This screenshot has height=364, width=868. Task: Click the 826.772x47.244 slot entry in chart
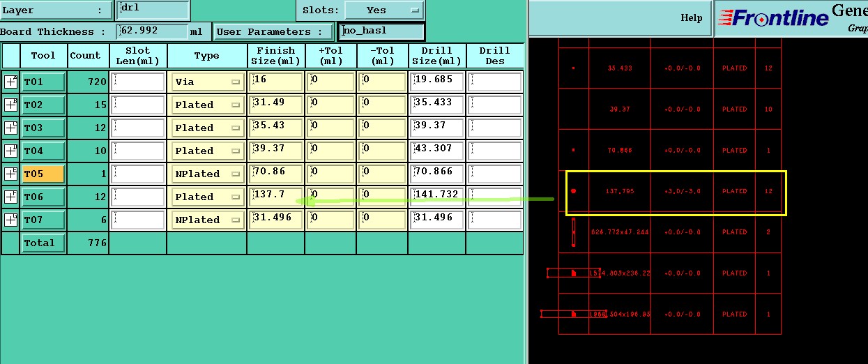pos(620,232)
